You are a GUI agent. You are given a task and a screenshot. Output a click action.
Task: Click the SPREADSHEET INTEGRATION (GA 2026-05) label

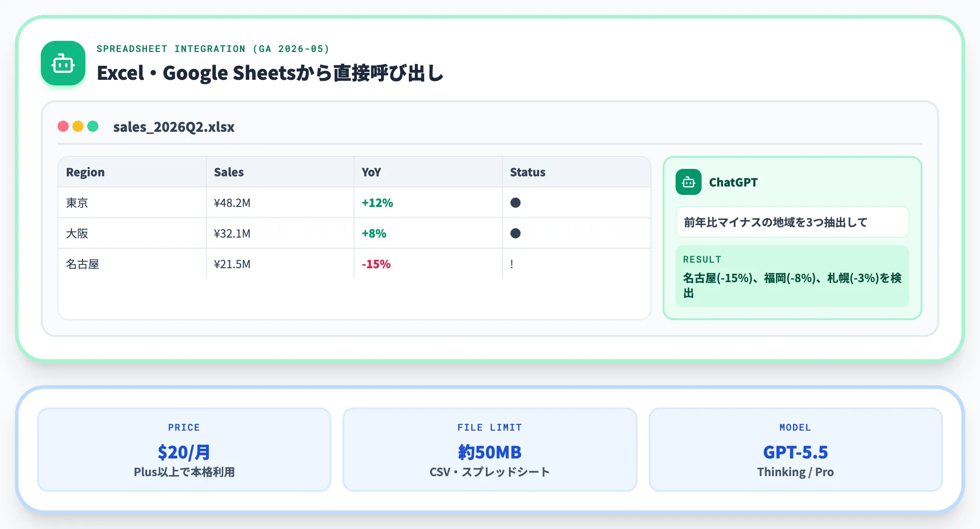pos(213,49)
